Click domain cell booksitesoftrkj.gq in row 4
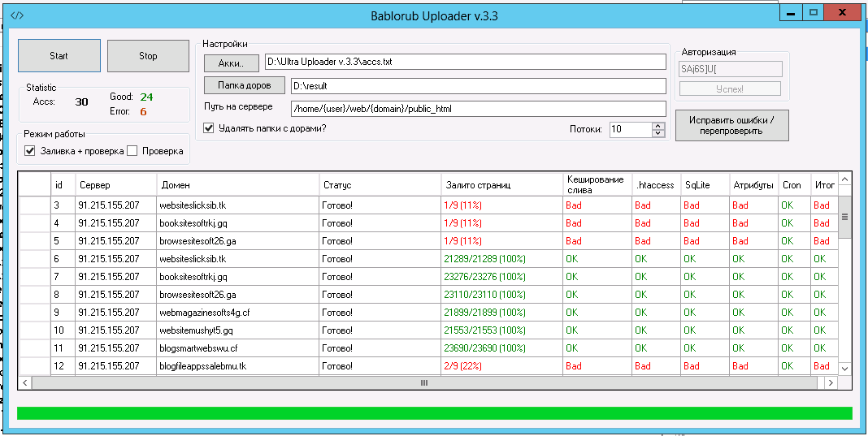Viewport: 868px width, 436px height. pyautogui.click(x=237, y=223)
